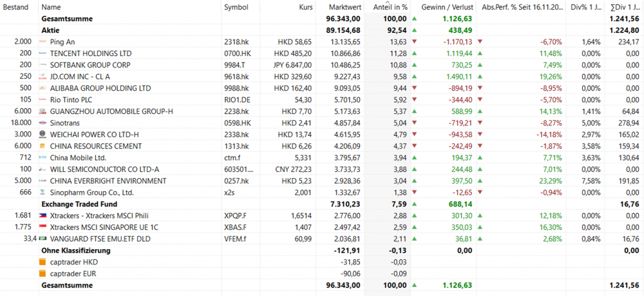Click the Symbol column header
The width and height of the screenshot is (644, 296).
coord(236,7)
